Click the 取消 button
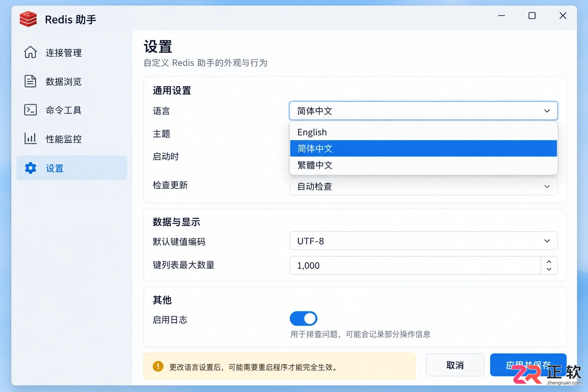588x392 pixels. 455,365
